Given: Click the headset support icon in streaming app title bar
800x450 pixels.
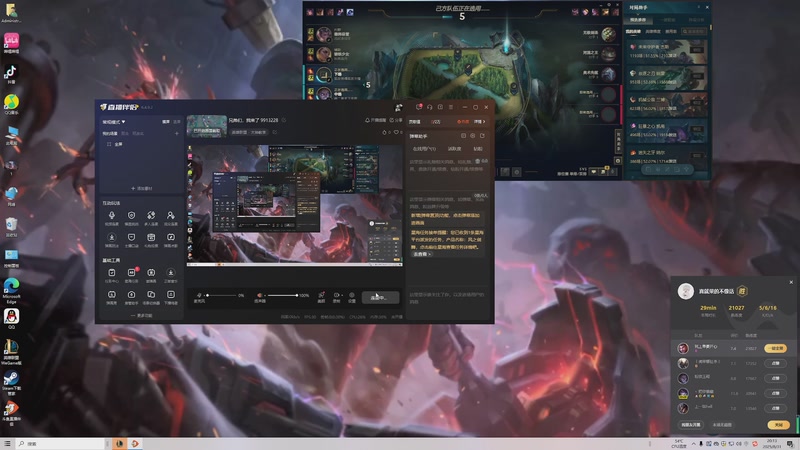Looking at the screenshot, I should (x=430, y=107).
